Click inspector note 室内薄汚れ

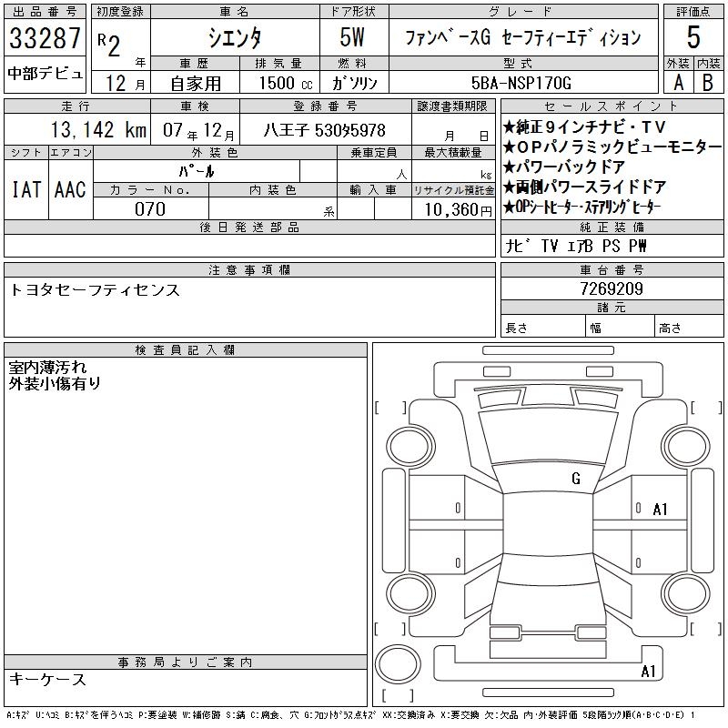coord(48,368)
